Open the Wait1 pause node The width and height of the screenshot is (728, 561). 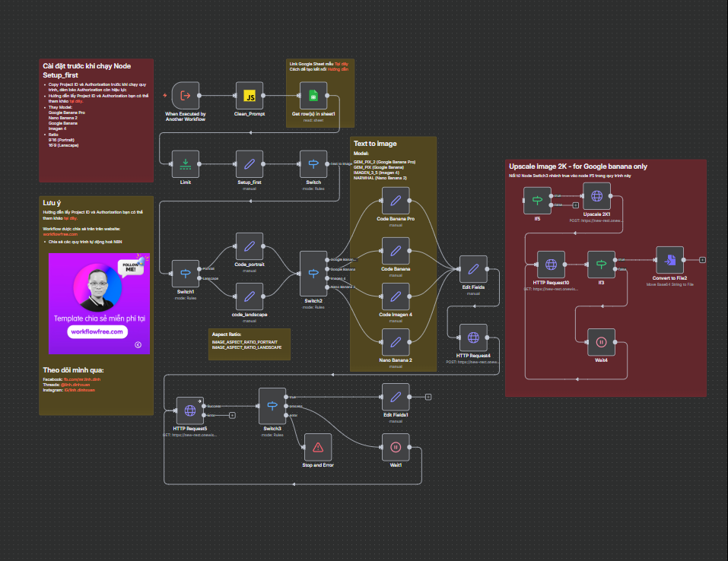(x=396, y=447)
